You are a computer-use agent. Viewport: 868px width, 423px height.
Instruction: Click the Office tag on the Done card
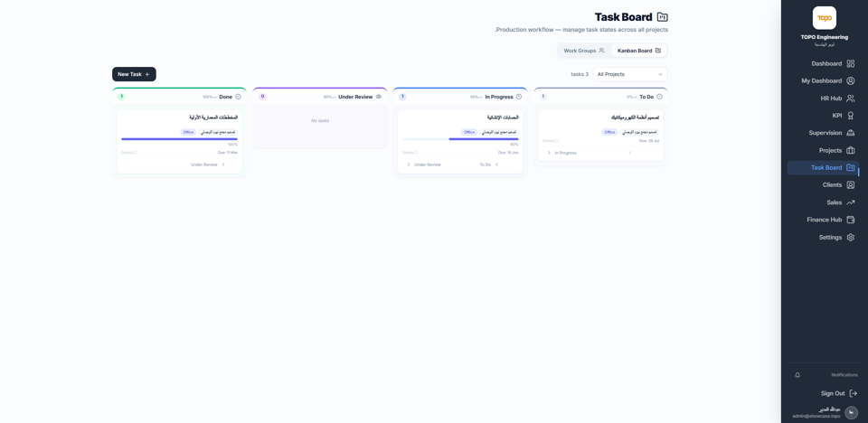click(188, 132)
